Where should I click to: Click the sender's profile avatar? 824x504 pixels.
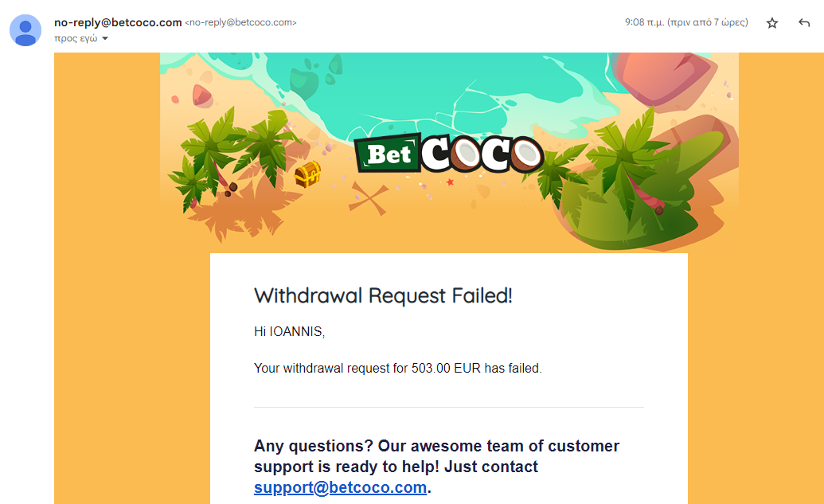[25, 30]
